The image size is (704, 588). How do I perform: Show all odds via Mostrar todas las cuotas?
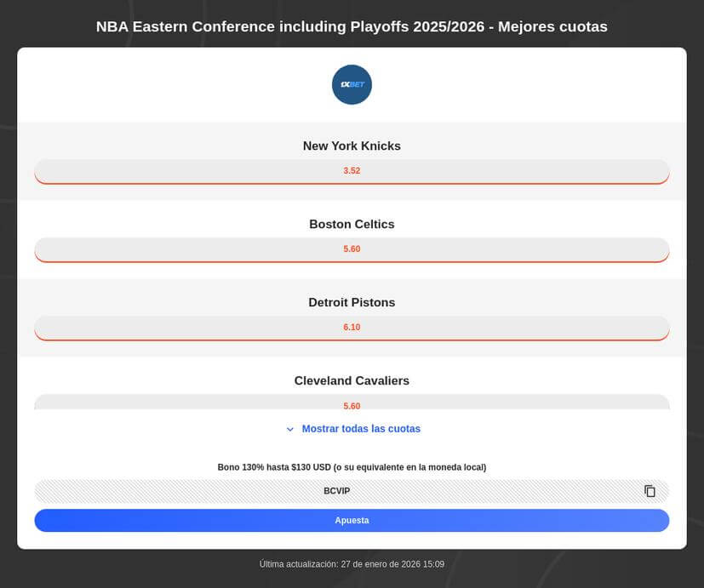point(360,429)
